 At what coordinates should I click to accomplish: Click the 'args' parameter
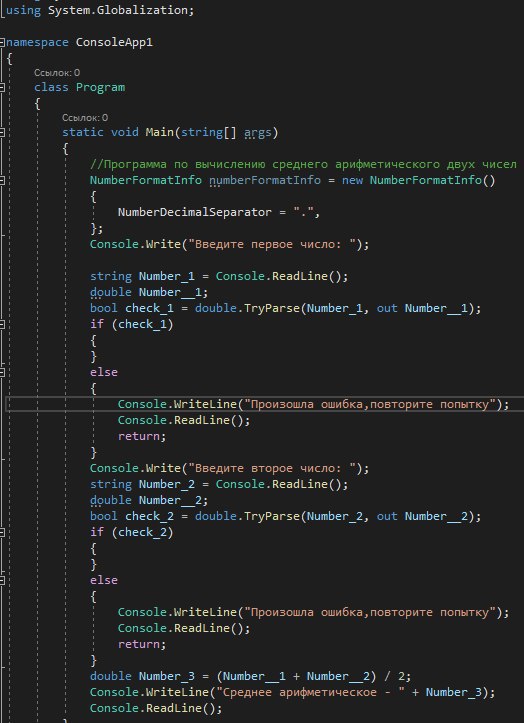coord(257,132)
